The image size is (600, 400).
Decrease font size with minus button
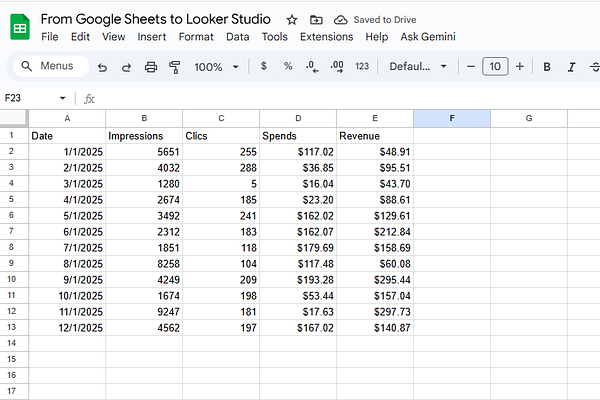coord(471,67)
